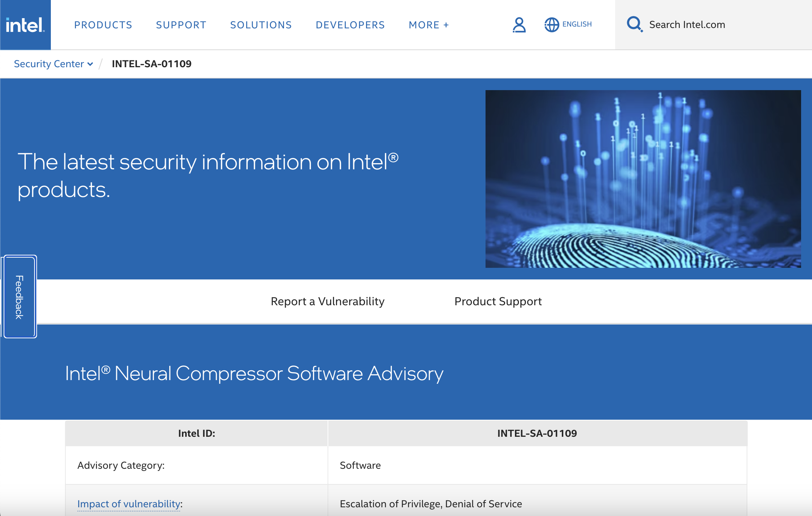Click the search magnifier icon

(634, 24)
